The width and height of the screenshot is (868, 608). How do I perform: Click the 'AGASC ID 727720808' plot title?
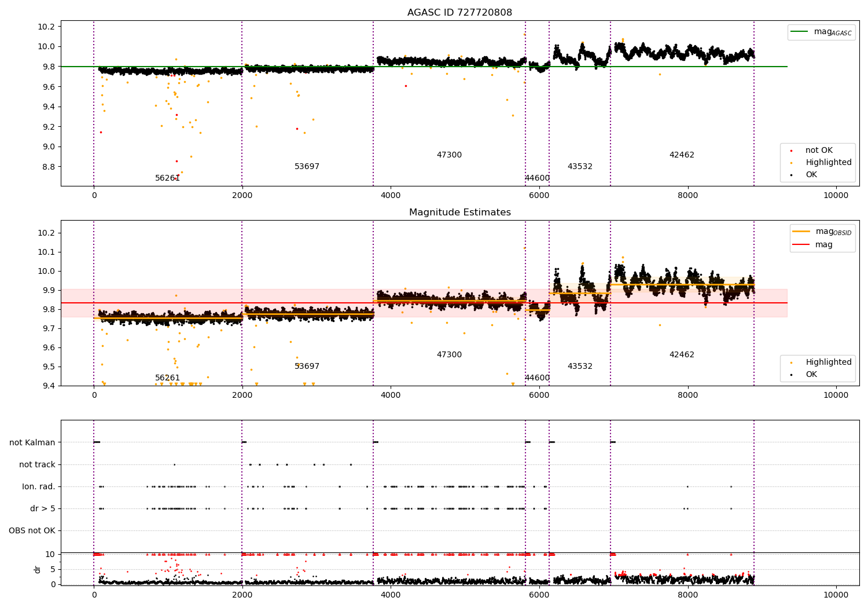pyautogui.click(x=459, y=13)
